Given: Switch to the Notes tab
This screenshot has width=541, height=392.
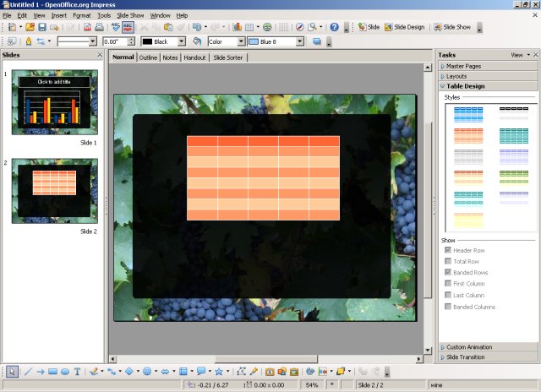Looking at the screenshot, I should (x=170, y=57).
